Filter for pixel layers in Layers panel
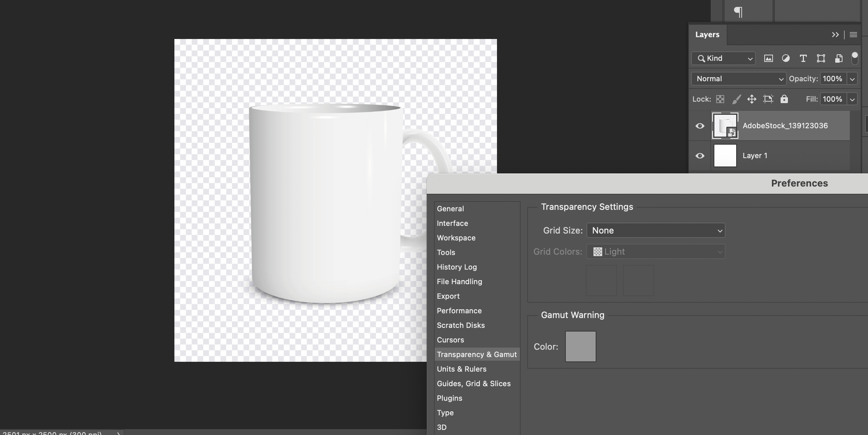The image size is (868, 435). click(x=768, y=58)
